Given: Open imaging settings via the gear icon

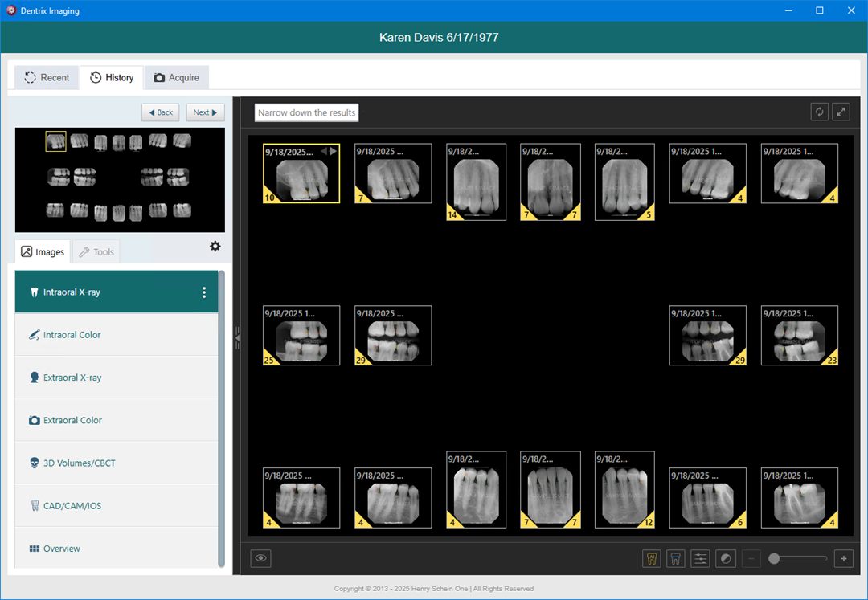Looking at the screenshot, I should pos(215,247).
